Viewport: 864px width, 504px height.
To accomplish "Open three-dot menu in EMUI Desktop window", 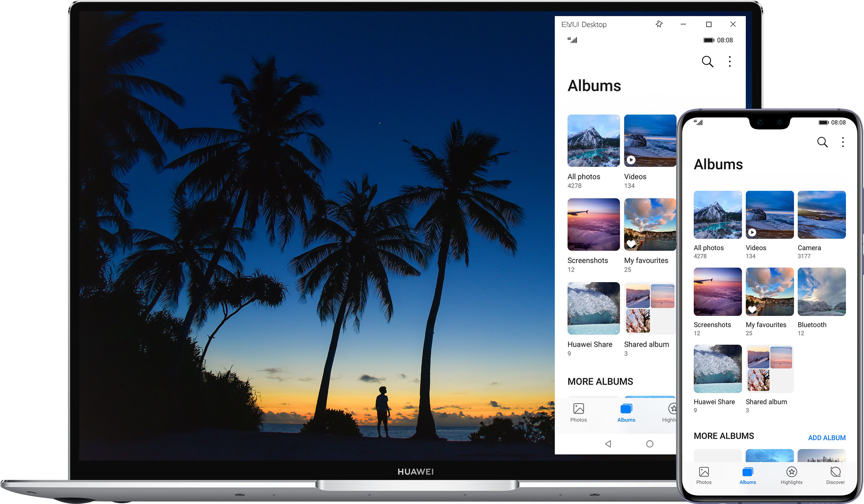I will click(x=730, y=61).
